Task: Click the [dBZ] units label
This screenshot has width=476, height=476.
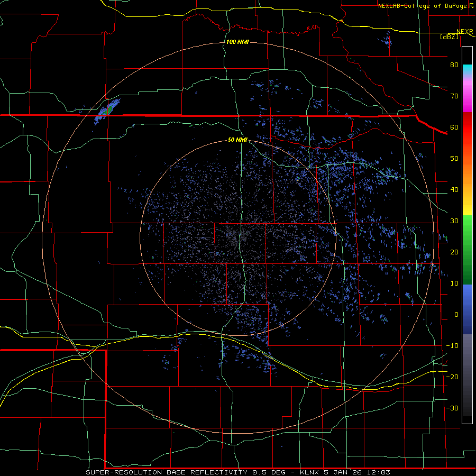Action: coord(450,36)
